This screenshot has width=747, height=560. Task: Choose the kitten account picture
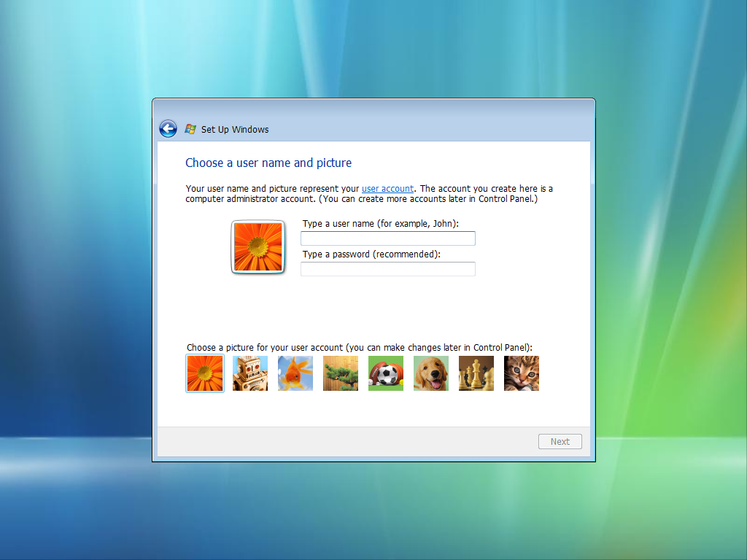coord(522,373)
